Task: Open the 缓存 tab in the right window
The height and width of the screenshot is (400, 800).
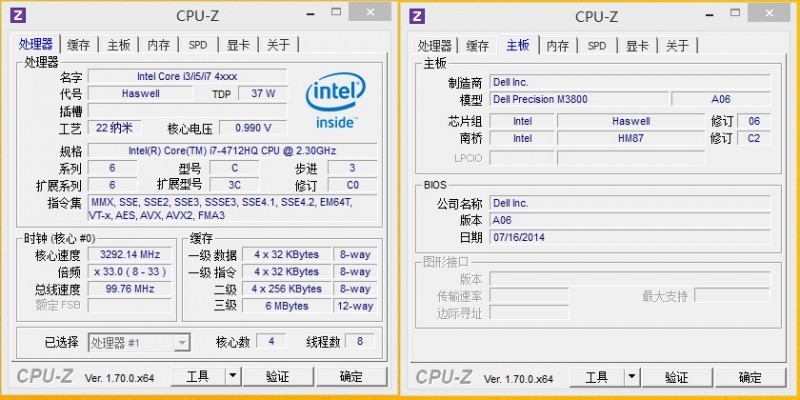Action: [x=478, y=45]
